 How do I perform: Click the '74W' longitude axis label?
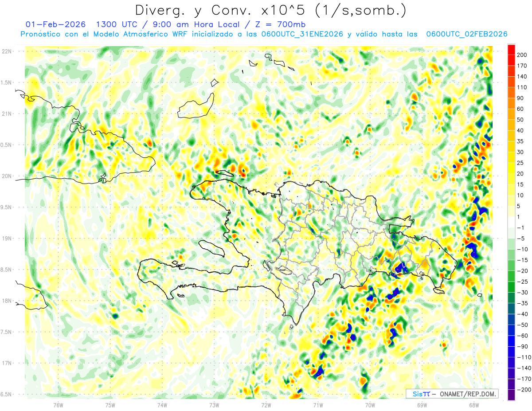click(162, 404)
